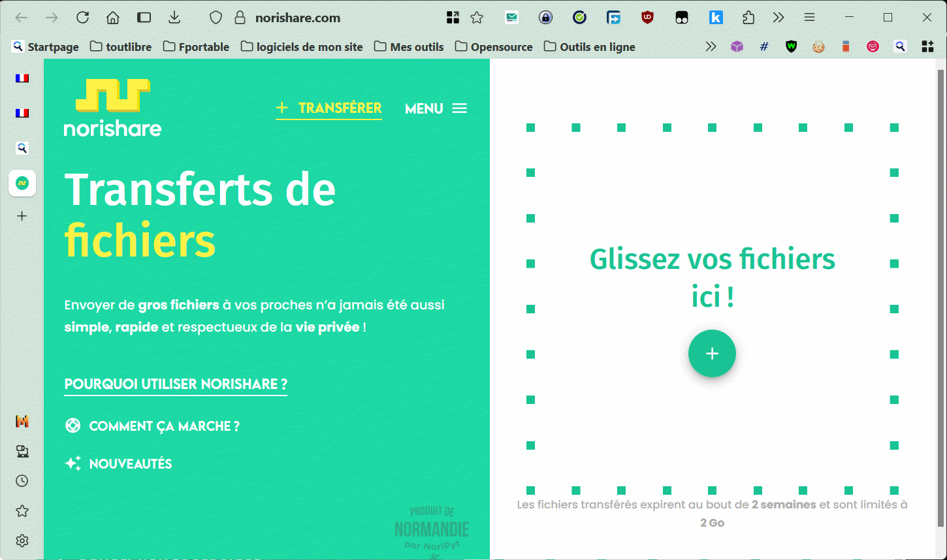Click the magnifier bookmark icon in bookmarks bar
Screen dimensions: 947x560
point(900,47)
